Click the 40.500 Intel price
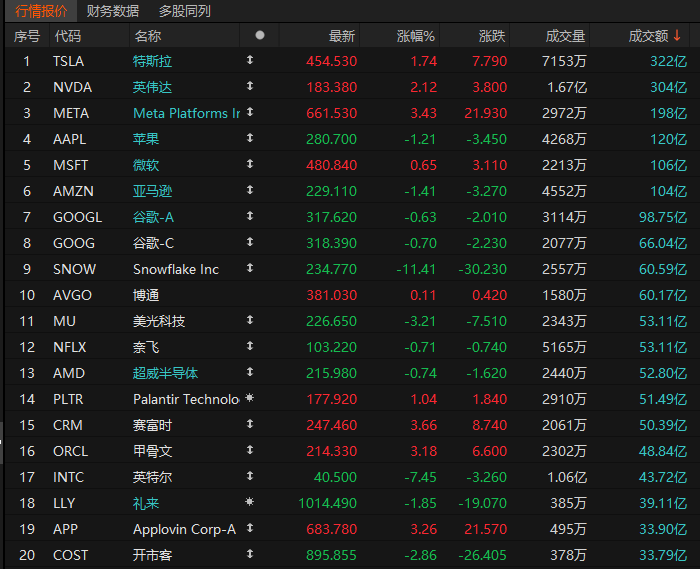 pos(335,477)
